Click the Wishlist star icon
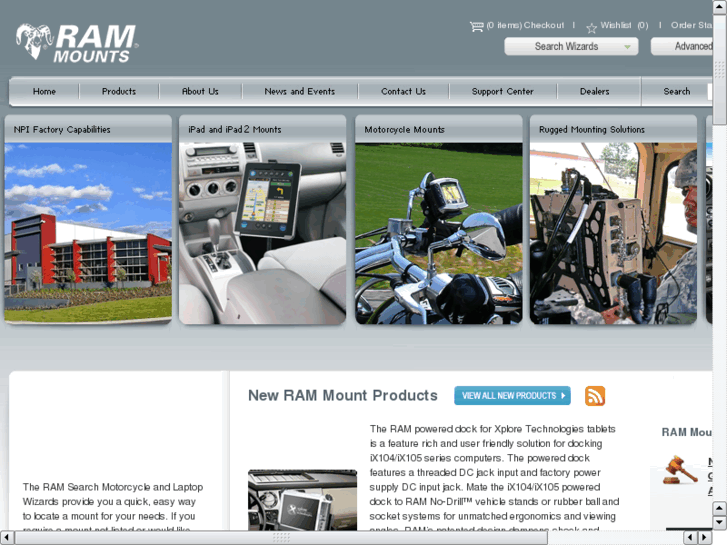 (x=591, y=28)
